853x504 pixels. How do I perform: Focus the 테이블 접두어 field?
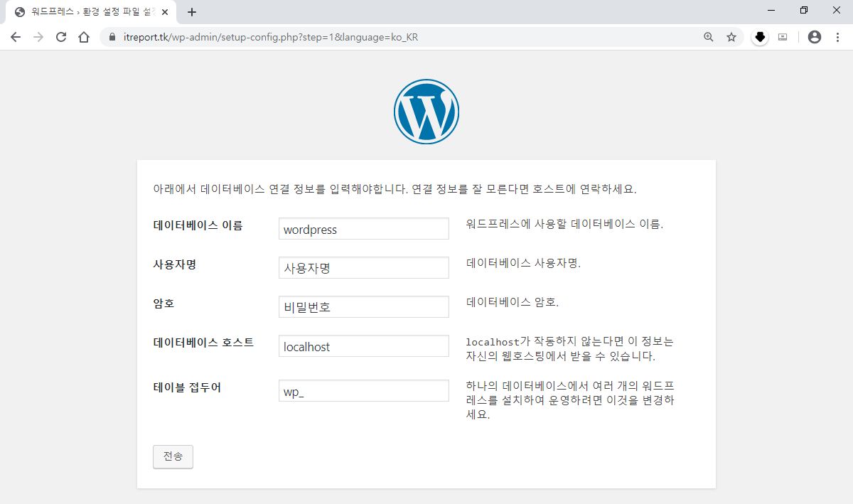tap(364, 391)
